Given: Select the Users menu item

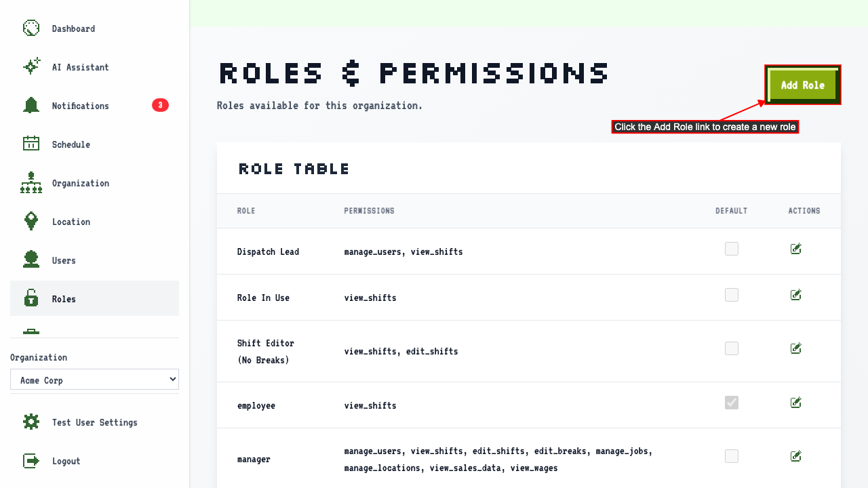Looking at the screenshot, I should [x=94, y=260].
